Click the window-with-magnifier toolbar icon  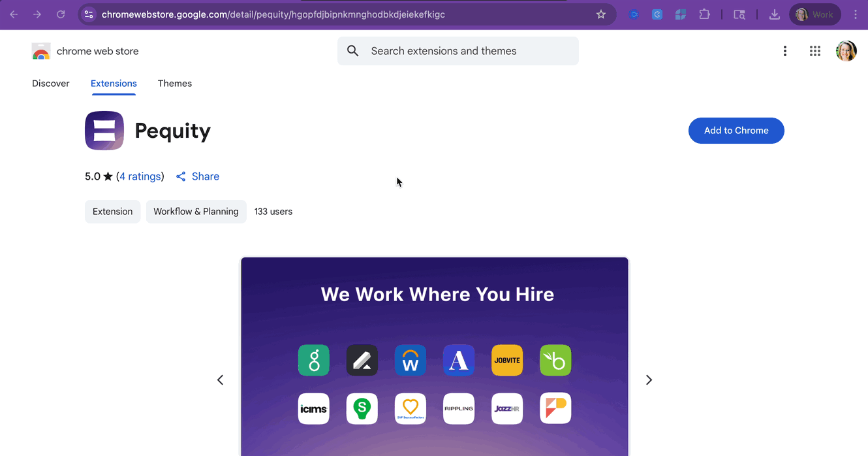point(739,14)
